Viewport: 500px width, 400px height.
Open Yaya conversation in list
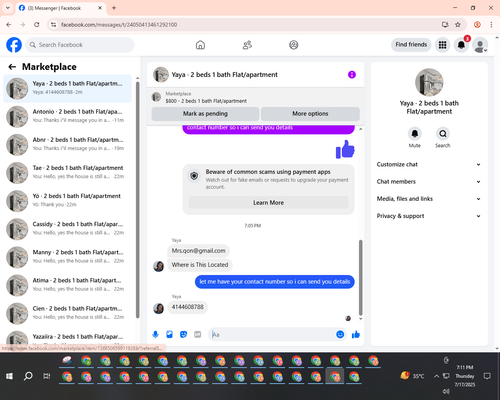click(x=67, y=89)
